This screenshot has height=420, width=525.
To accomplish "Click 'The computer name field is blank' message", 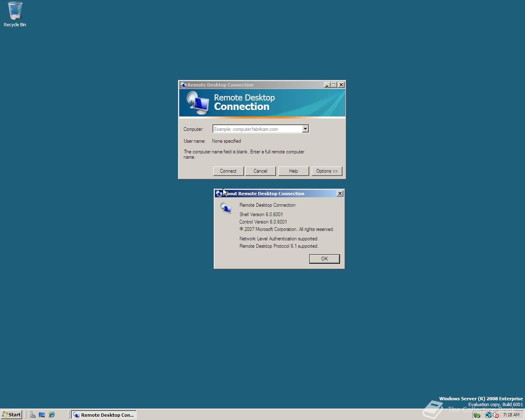I will [x=244, y=154].
